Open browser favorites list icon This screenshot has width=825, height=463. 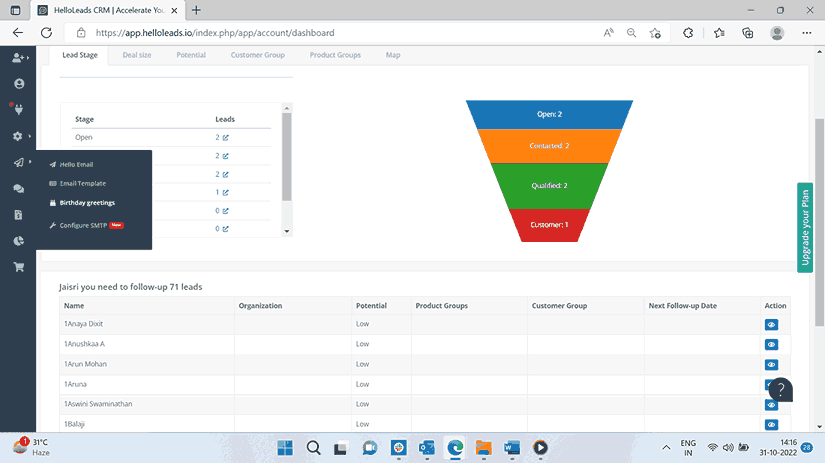719,33
